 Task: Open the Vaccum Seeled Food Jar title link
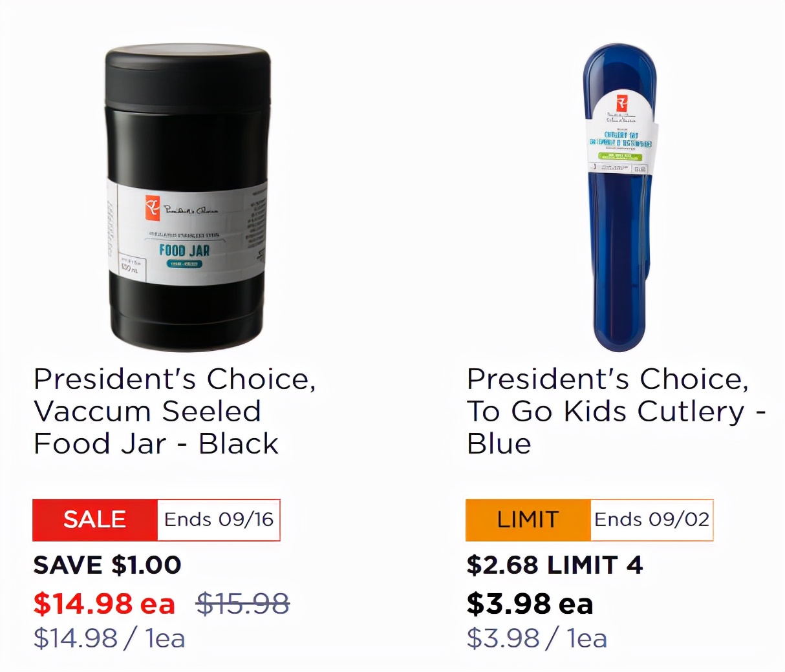click(175, 411)
